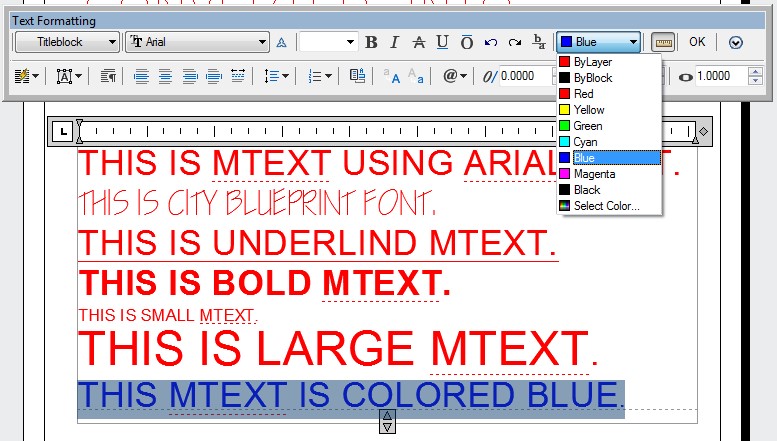777x441 pixels.
Task: Toggle the Ruler icon button
Action: point(661,42)
